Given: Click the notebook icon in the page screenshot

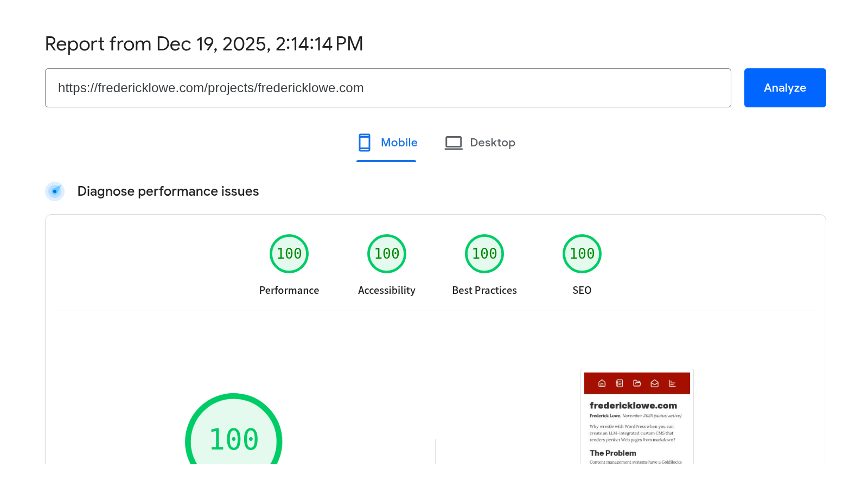Looking at the screenshot, I should (620, 383).
